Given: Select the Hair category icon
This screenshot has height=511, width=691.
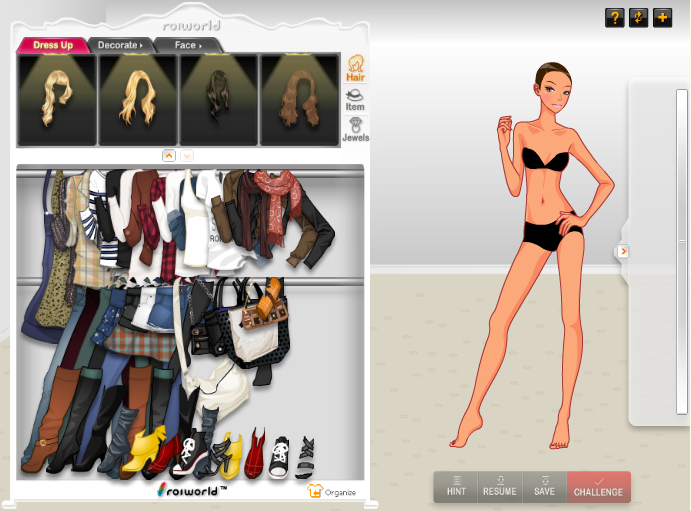Looking at the screenshot, I should tap(355, 70).
